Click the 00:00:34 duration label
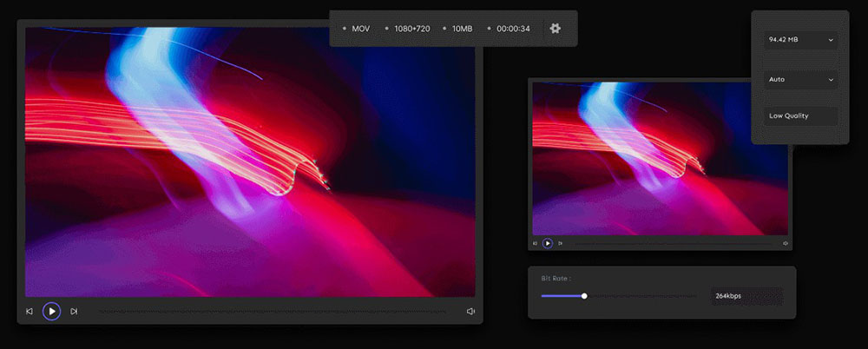This screenshot has width=868, height=349. click(513, 29)
